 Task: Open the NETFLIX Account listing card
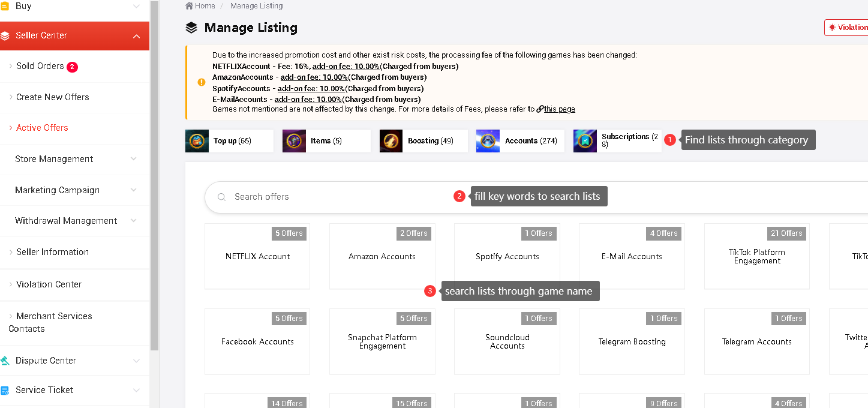click(257, 257)
